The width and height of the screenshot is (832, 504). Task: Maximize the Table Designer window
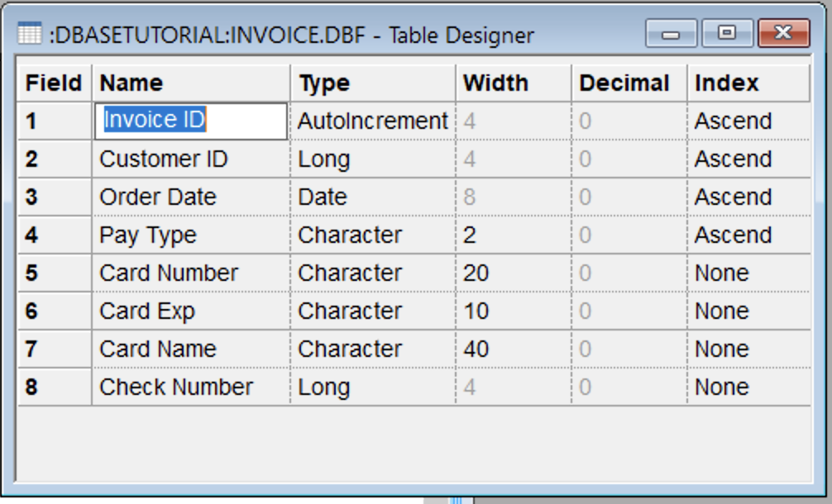(726, 34)
